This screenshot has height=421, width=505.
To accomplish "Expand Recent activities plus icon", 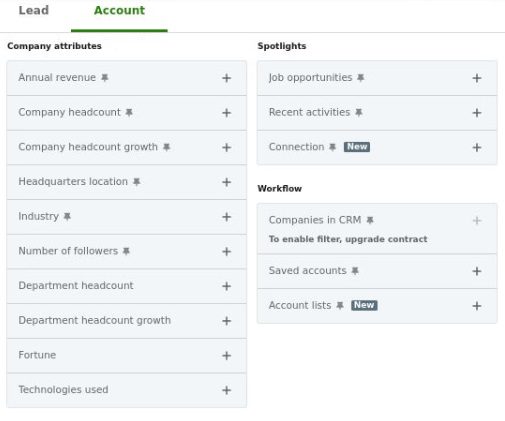I will click(477, 113).
